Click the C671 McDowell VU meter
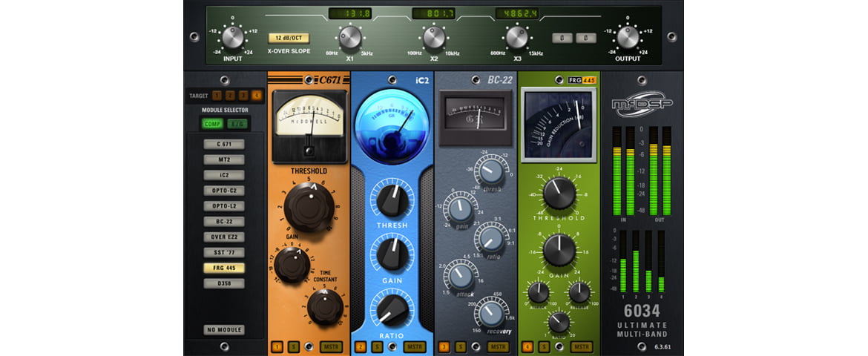868x356 pixels. click(x=309, y=126)
